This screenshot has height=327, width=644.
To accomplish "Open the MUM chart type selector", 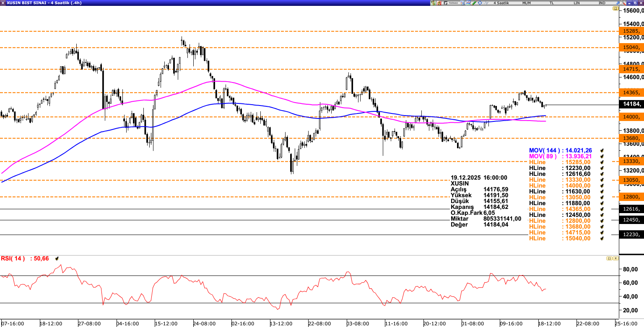I will click(x=526, y=3).
